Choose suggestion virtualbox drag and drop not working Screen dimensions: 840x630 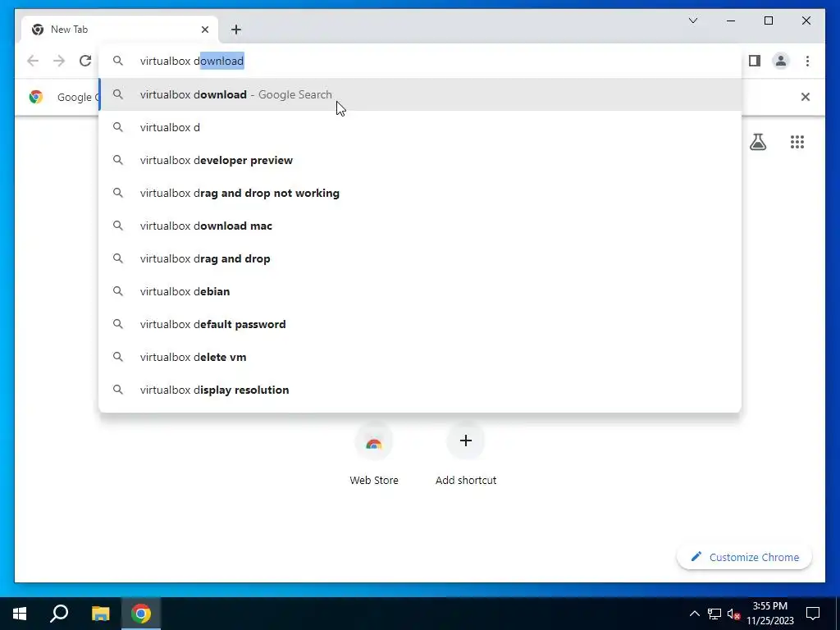coord(421,193)
